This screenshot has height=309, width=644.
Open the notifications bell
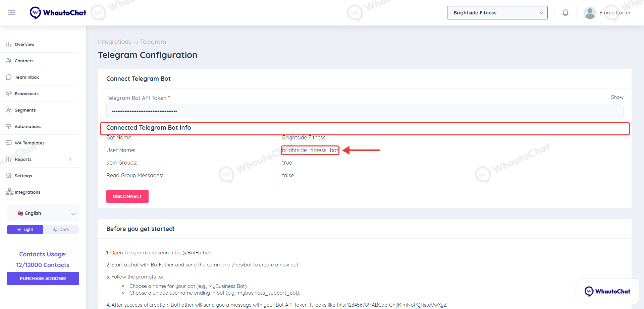pos(566,13)
